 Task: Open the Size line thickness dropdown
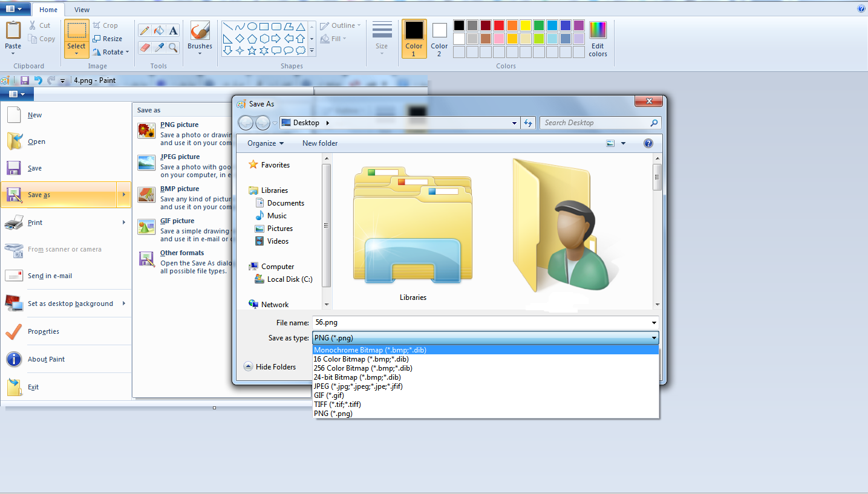coord(382,39)
